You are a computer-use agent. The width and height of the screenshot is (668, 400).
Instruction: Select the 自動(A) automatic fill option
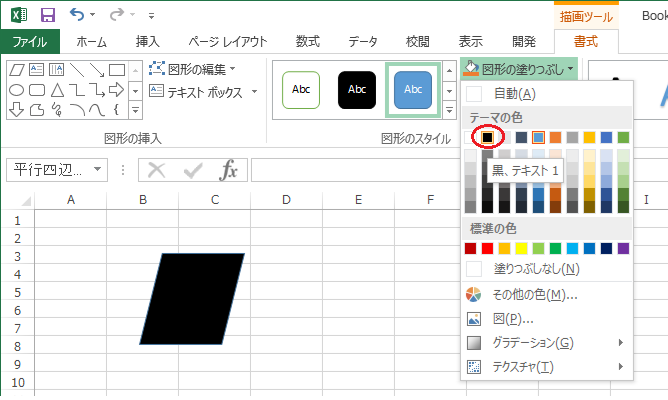514,93
